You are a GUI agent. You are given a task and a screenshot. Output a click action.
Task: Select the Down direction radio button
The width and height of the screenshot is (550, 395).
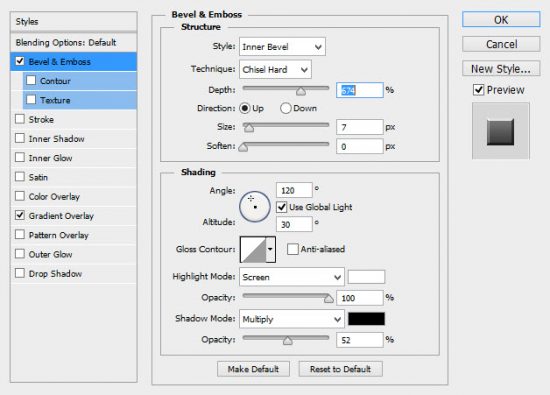(286, 108)
